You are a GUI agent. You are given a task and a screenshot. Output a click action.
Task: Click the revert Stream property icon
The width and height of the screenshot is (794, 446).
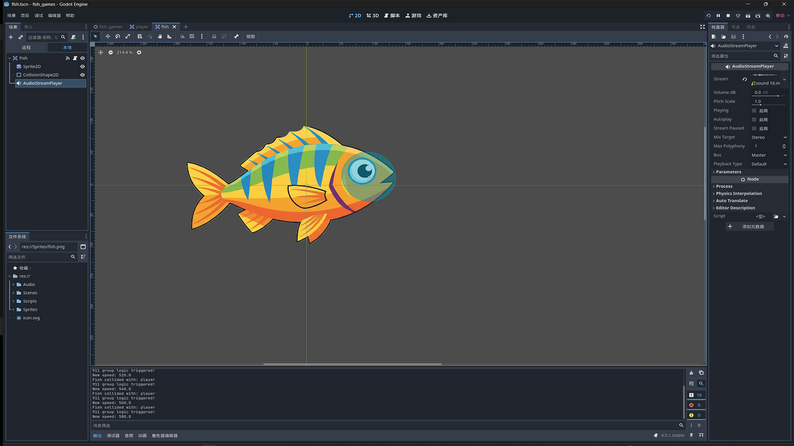[744, 79]
